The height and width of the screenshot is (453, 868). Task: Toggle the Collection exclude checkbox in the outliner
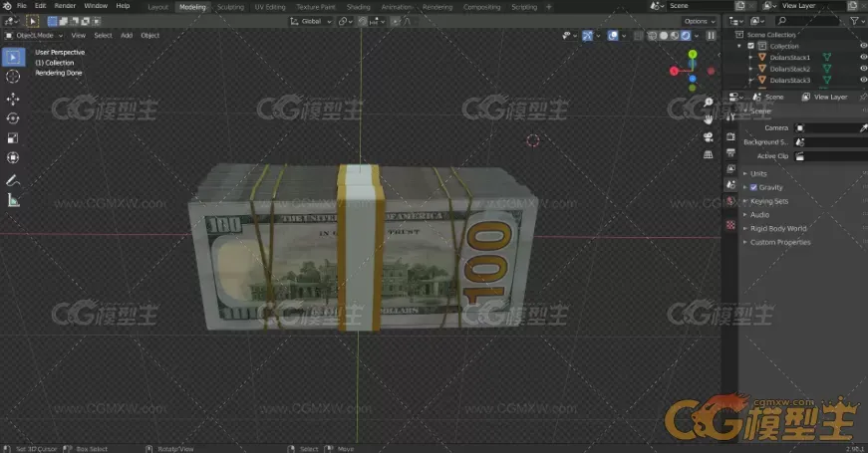751,46
